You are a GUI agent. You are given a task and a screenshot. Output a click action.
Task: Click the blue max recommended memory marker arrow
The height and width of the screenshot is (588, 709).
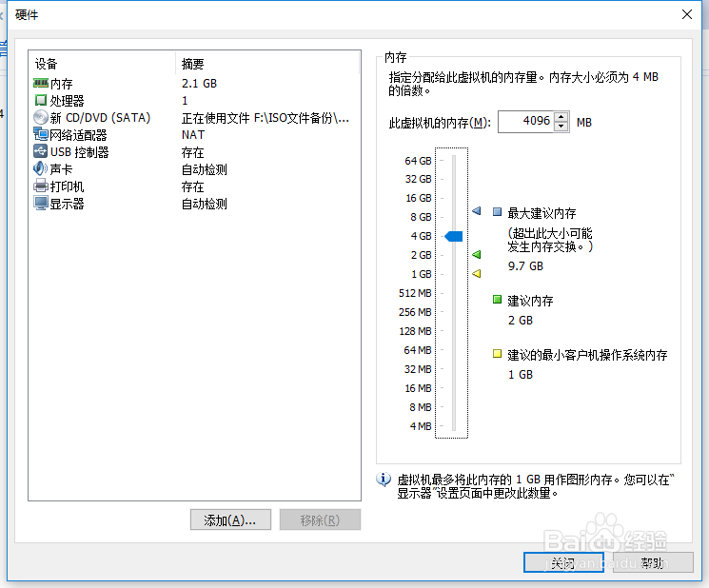(x=477, y=211)
